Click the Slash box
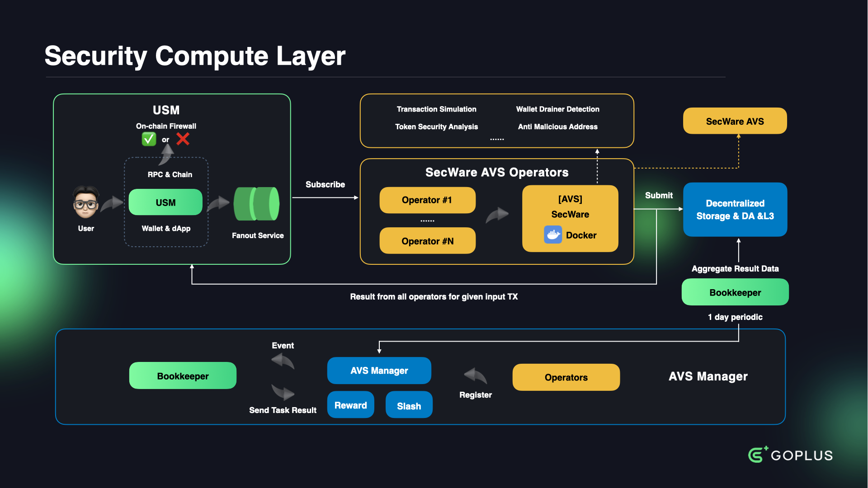The width and height of the screenshot is (868, 488). [x=409, y=406]
